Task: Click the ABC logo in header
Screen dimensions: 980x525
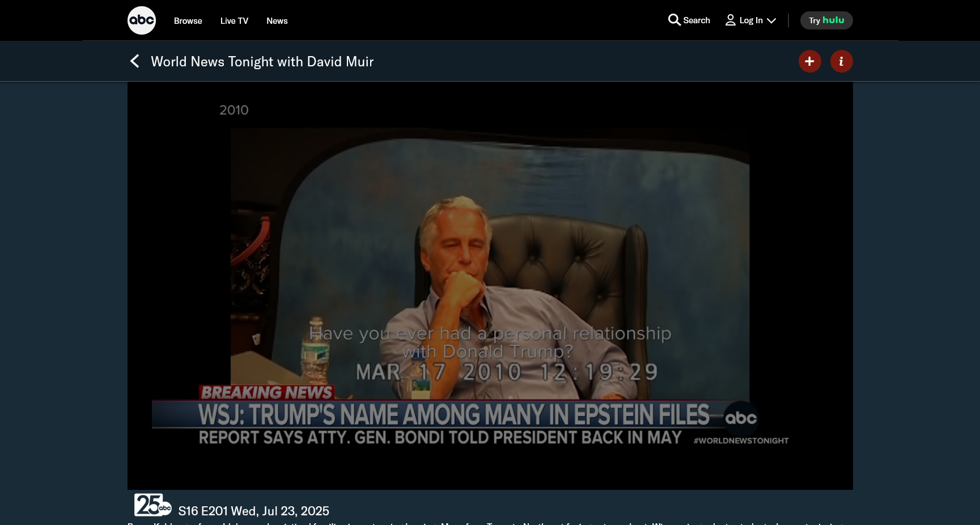Action: [142, 20]
